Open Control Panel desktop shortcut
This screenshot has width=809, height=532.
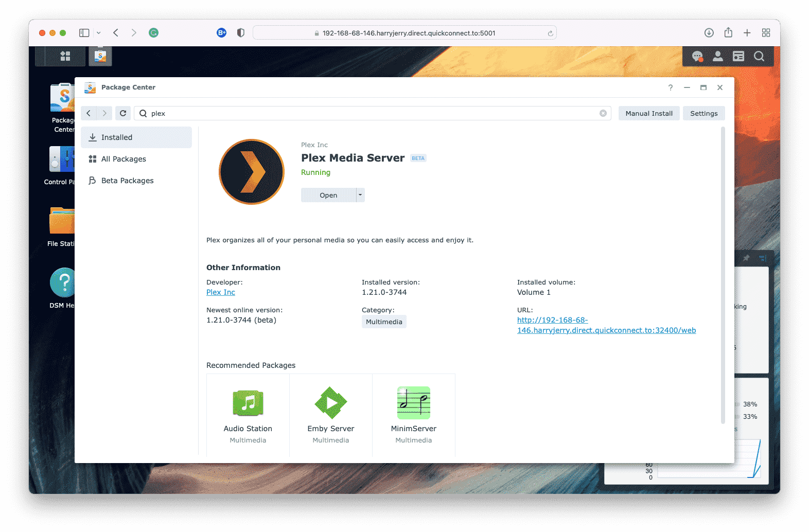pyautogui.click(x=61, y=166)
